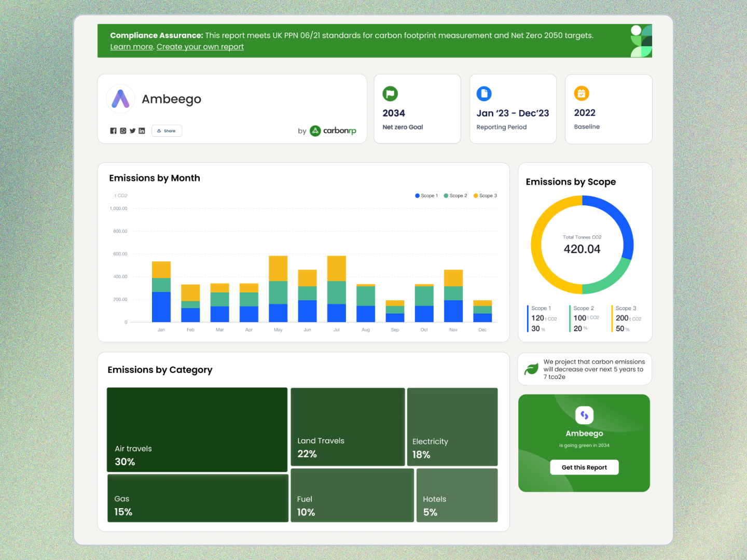747x560 pixels.
Task: Click the t CO2 axis unit label
Action: (121, 195)
